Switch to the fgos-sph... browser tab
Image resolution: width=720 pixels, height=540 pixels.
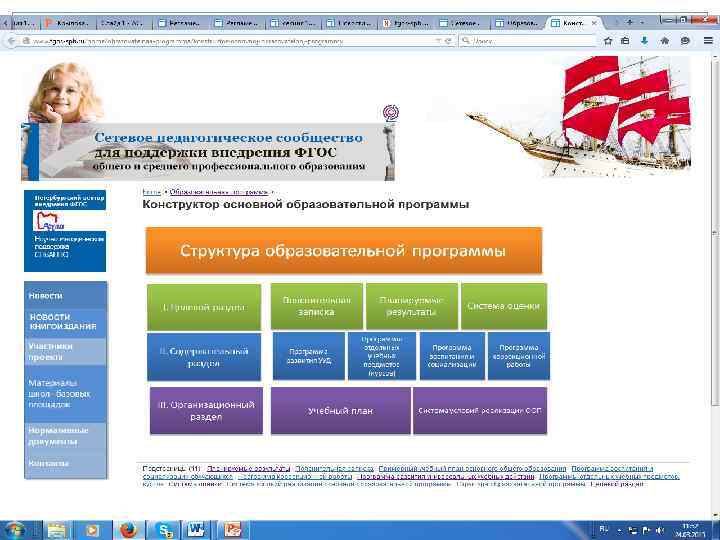coord(405,22)
